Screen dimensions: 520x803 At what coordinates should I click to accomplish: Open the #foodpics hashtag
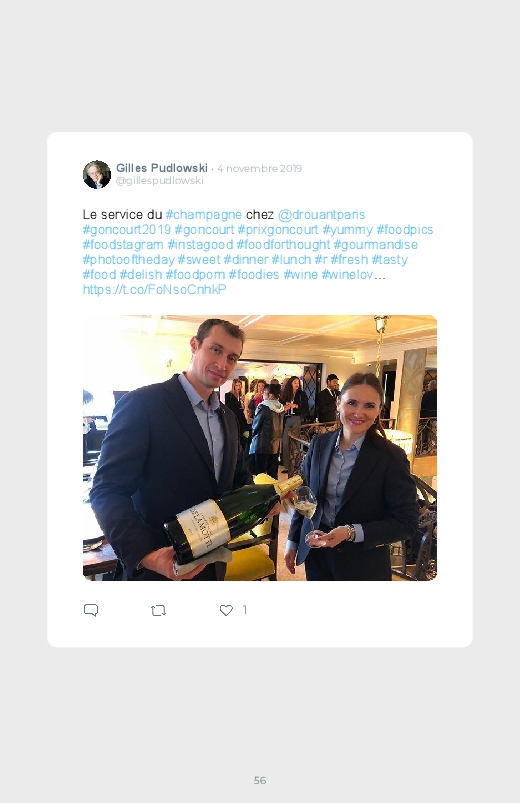pyautogui.click(x=405, y=229)
